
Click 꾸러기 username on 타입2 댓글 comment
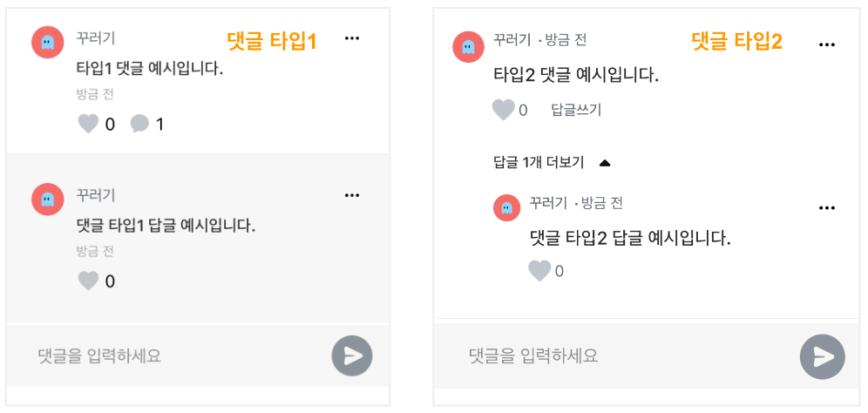[x=512, y=40]
